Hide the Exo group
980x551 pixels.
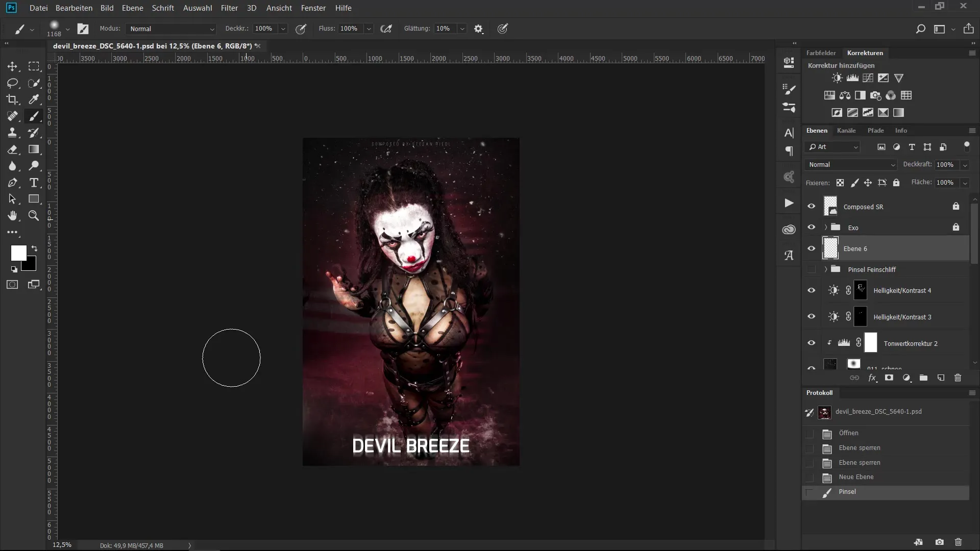pyautogui.click(x=811, y=228)
